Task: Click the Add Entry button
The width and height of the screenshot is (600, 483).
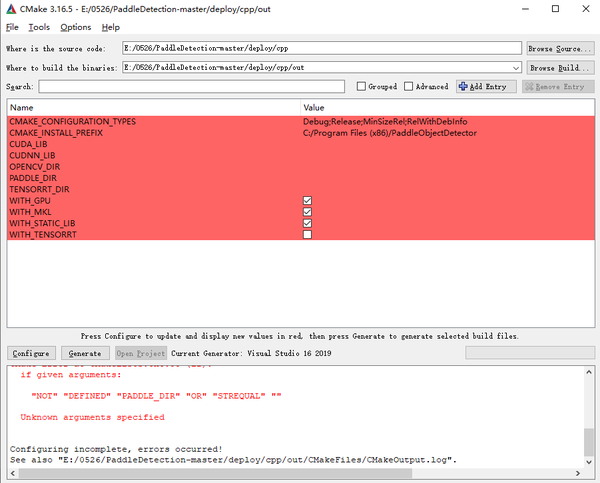Action: (x=486, y=86)
